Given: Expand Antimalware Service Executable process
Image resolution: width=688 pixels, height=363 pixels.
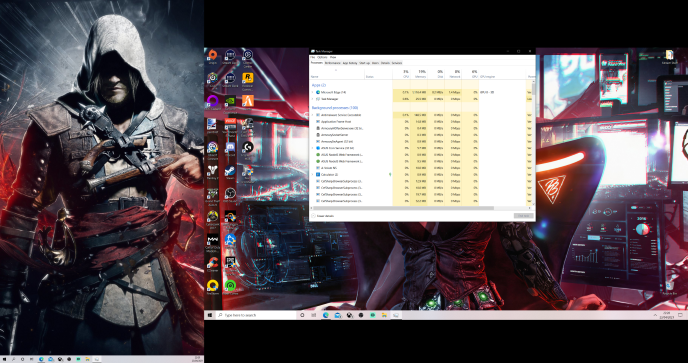Looking at the screenshot, I should click(x=312, y=115).
